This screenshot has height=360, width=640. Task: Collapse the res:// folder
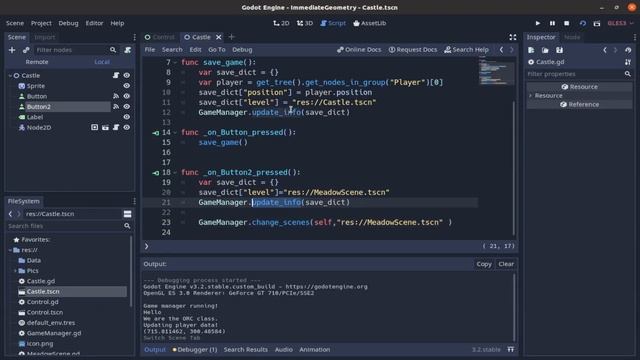click(10, 250)
